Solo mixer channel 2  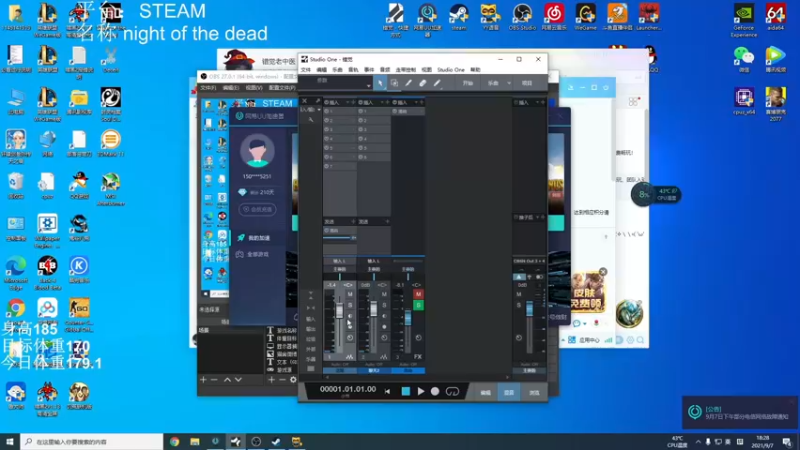click(x=384, y=305)
